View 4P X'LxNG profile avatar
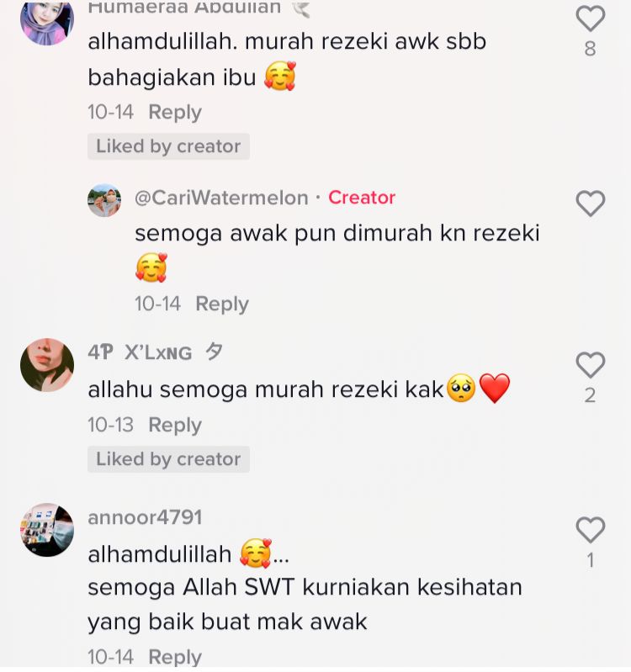Image resolution: width=631 pixels, height=672 pixels. click(47, 365)
